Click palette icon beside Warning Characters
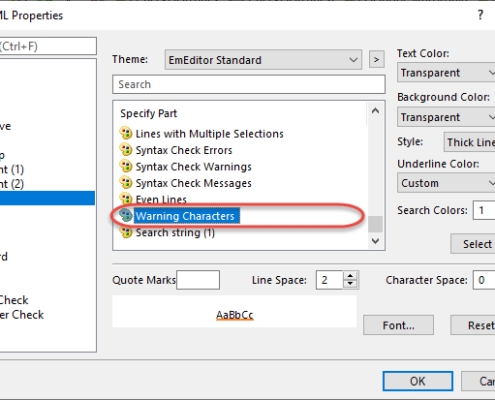The image size is (495, 400). (126, 216)
